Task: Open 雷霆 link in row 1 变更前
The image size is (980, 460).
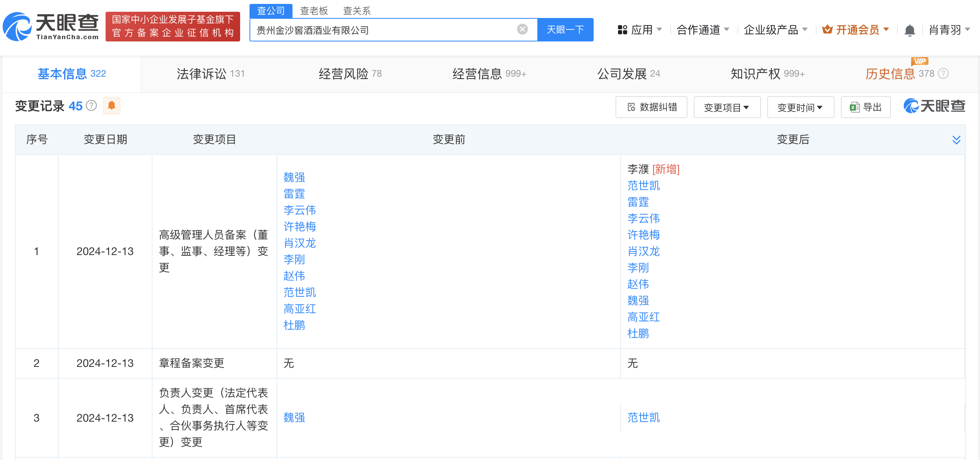Action: (x=294, y=194)
